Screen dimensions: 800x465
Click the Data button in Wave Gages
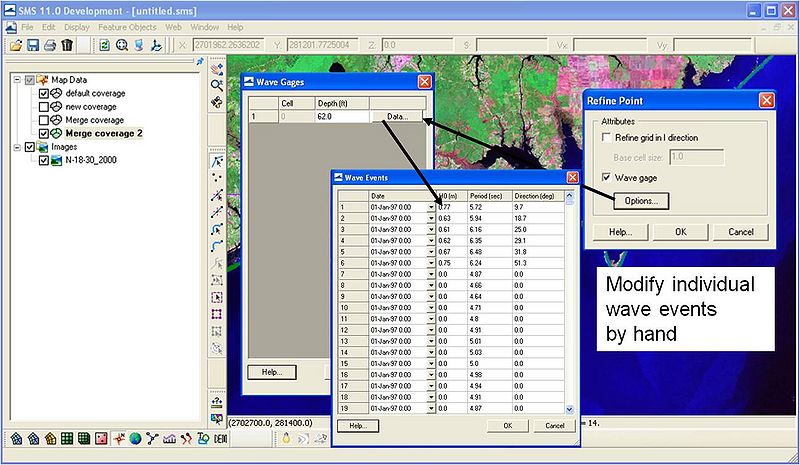click(397, 116)
